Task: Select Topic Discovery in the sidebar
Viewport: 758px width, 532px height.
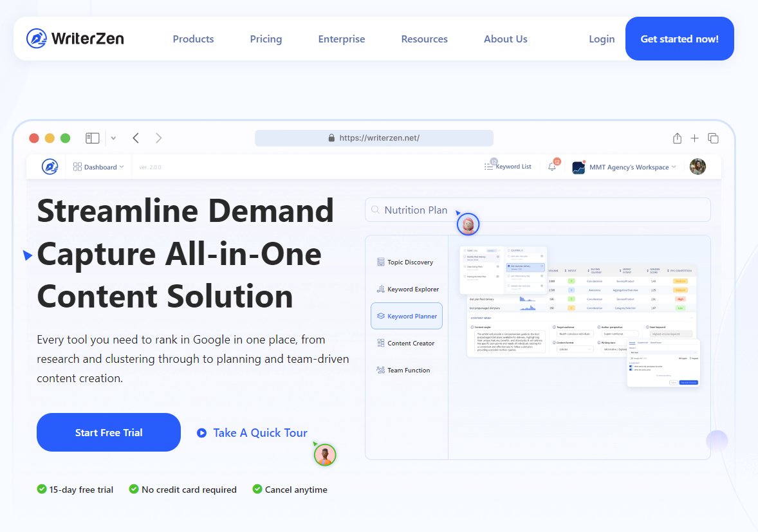Action: coord(407,262)
